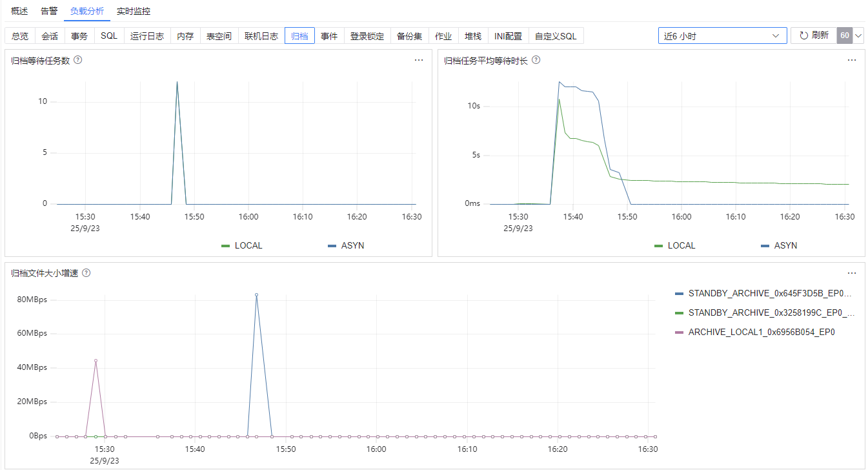This screenshot has height=470, width=868.
Task: Toggle LOCAL series in 归档等待任务数 legend
Action: point(242,246)
